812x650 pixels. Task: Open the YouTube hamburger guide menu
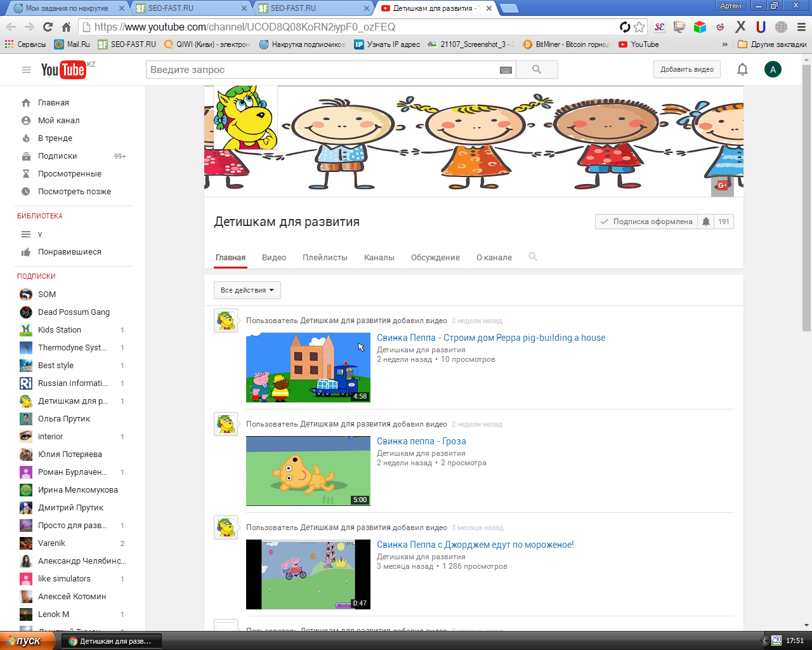[26, 70]
